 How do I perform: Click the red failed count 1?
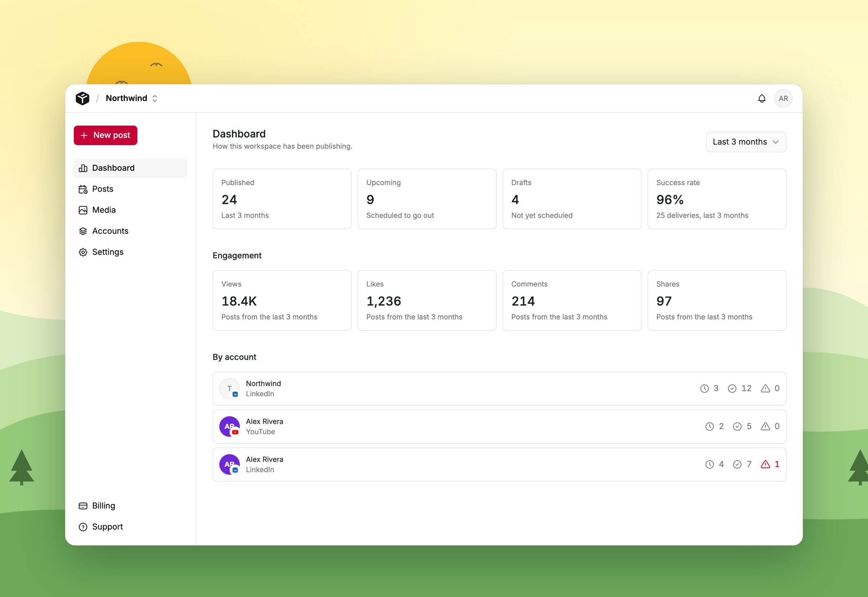point(777,464)
